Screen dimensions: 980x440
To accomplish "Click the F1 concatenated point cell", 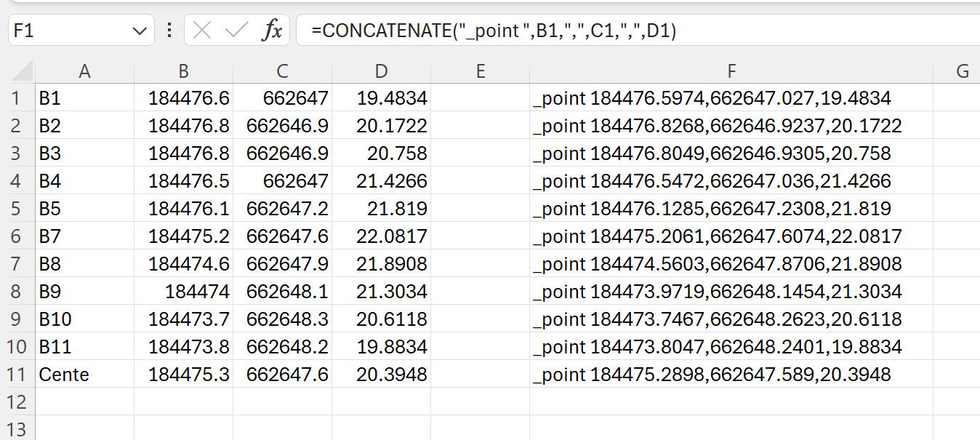I will 731,97.
